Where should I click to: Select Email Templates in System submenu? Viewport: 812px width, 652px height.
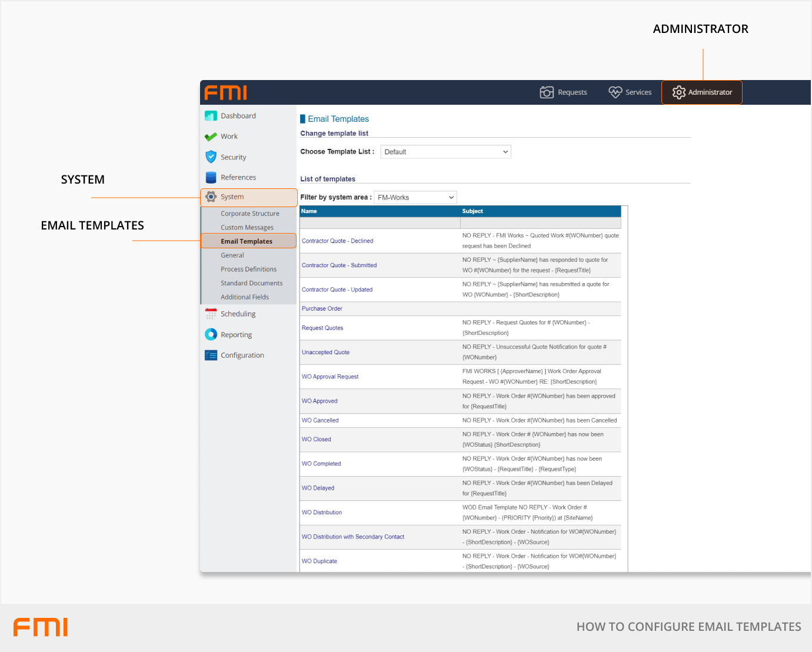point(247,241)
